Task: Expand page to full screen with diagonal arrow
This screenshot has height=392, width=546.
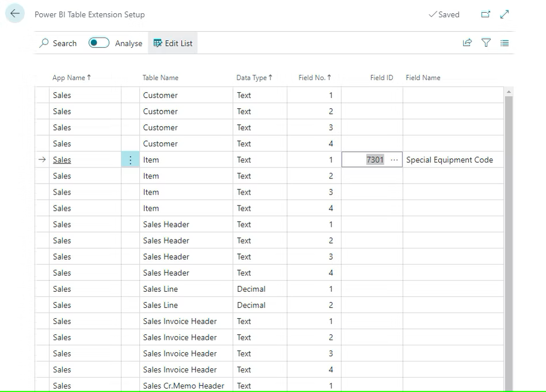Action: tap(505, 14)
